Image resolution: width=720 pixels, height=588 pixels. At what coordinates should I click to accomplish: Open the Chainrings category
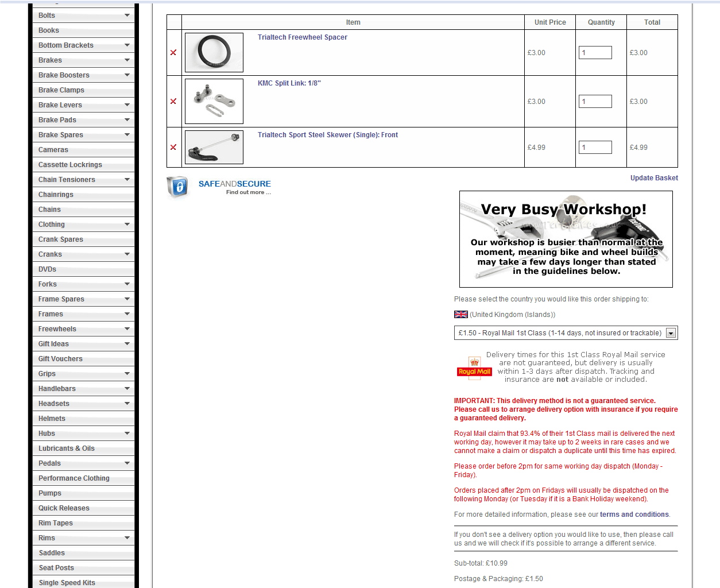click(84, 195)
